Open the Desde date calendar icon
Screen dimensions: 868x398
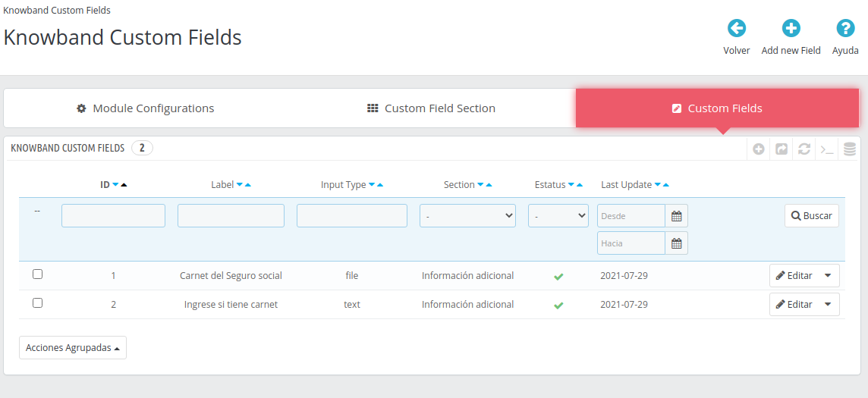(x=676, y=216)
